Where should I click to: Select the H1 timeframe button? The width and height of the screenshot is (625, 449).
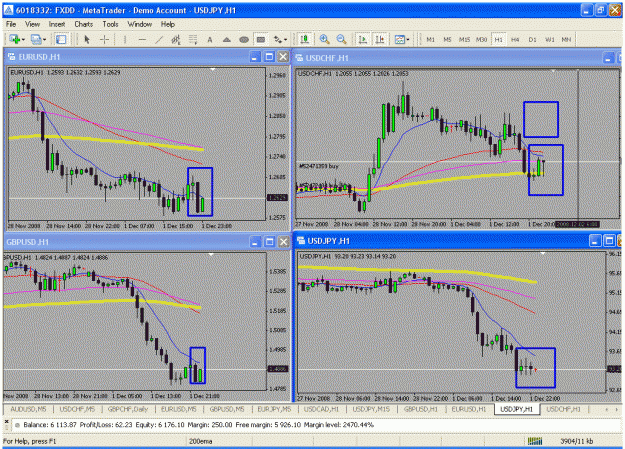pyautogui.click(x=498, y=39)
